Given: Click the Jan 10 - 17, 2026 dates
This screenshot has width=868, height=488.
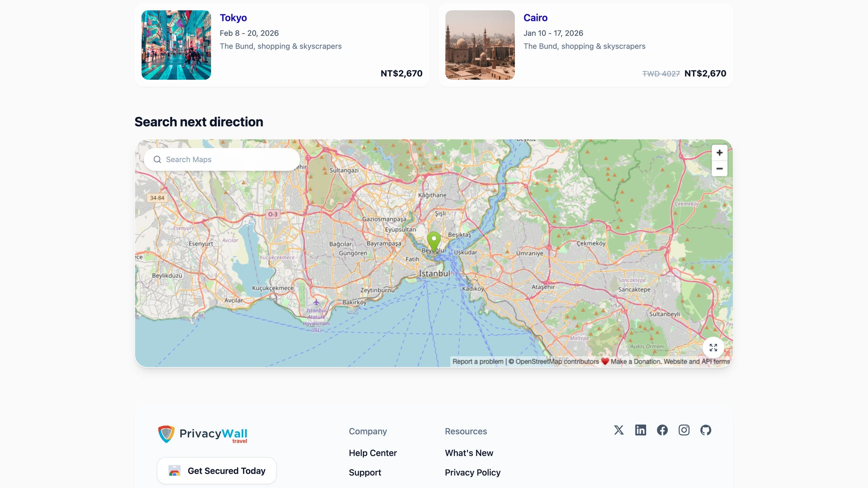Looking at the screenshot, I should point(553,33).
